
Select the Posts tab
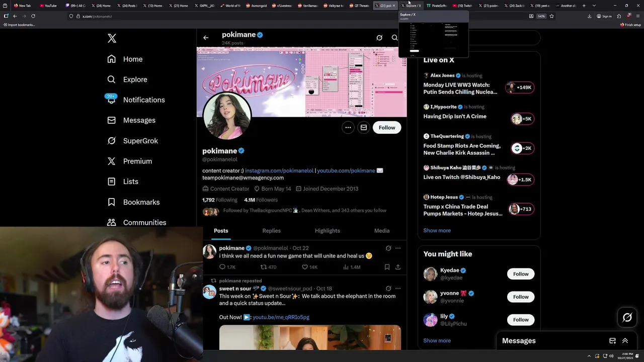coord(221,231)
